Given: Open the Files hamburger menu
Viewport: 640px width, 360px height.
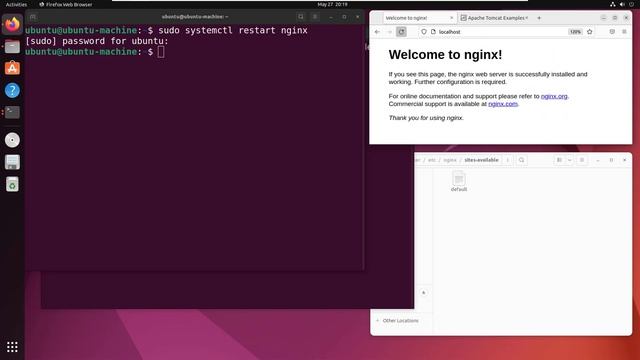Looking at the screenshot, I should (582, 160).
